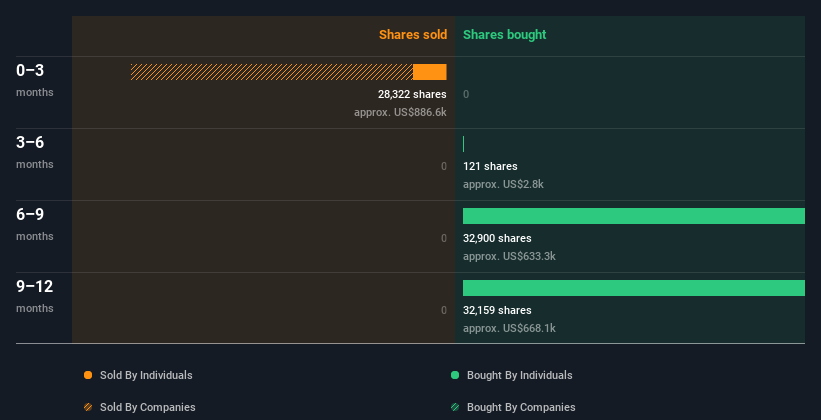821x420 pixels.
Task: Click the Shares bought column header
Action: pyautogui.click(x=504, y=35)
